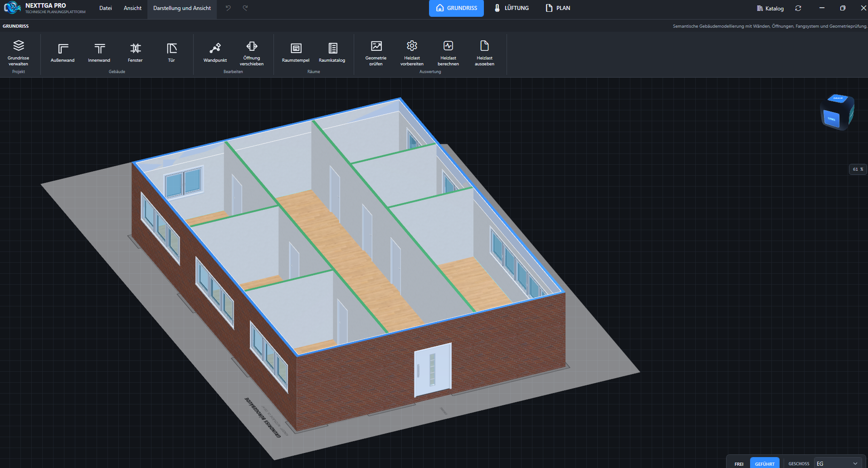Open the Datei menu

[x=106, y=8]
